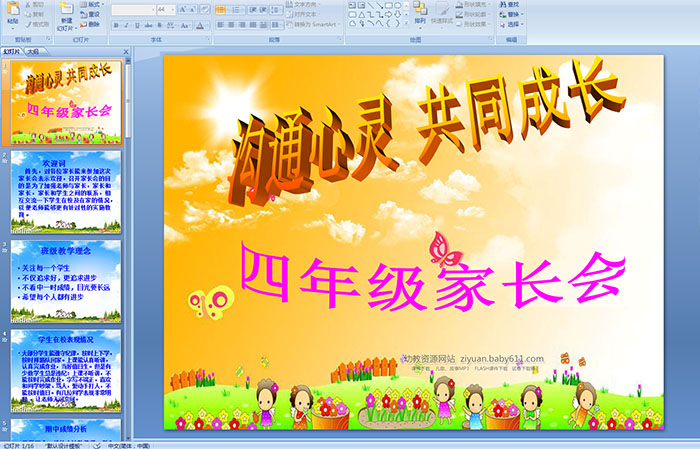This screenshot has height=449, width=700.
Task: Click the Shrink Font icon
Action: click(192, 10)
